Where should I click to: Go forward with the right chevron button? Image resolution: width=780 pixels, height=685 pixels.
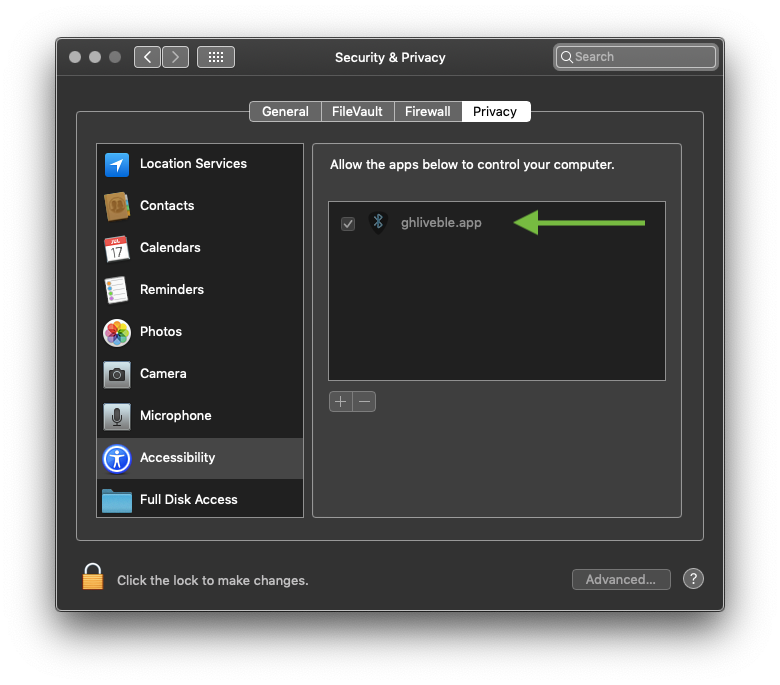point(175,57)
